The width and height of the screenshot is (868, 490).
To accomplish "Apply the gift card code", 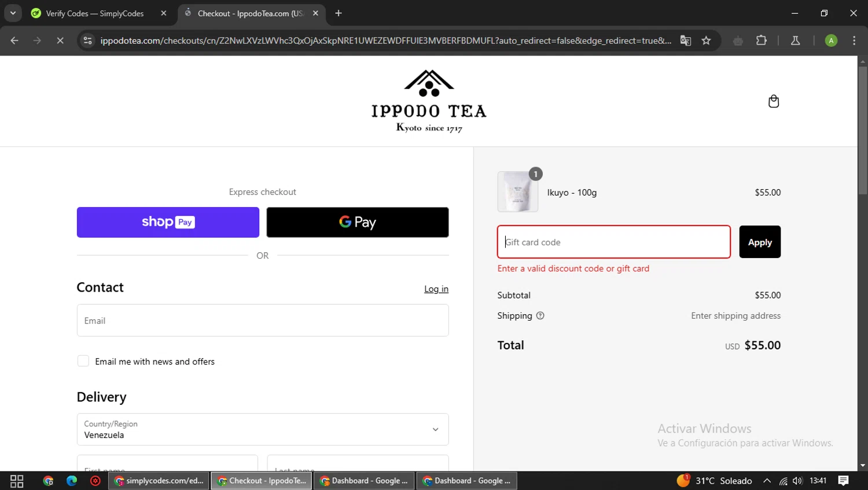I will pos(760,242).
